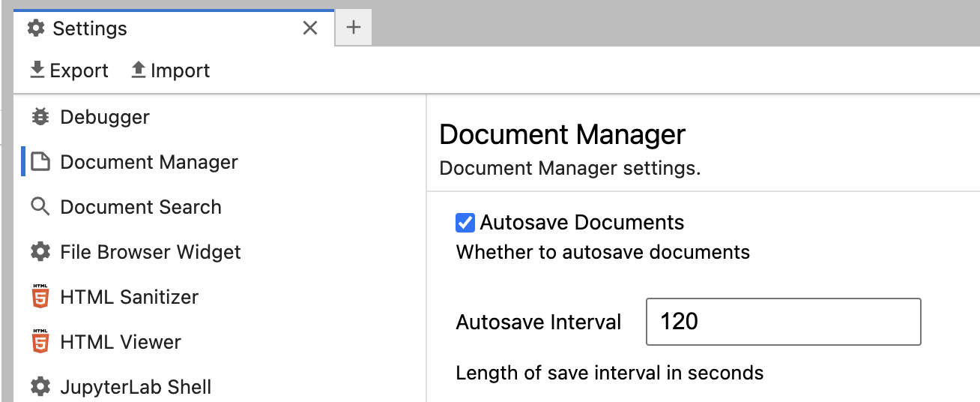Click the Settings tab gear icon
Viewport: 980px width, 402px height.
point(36,28)
